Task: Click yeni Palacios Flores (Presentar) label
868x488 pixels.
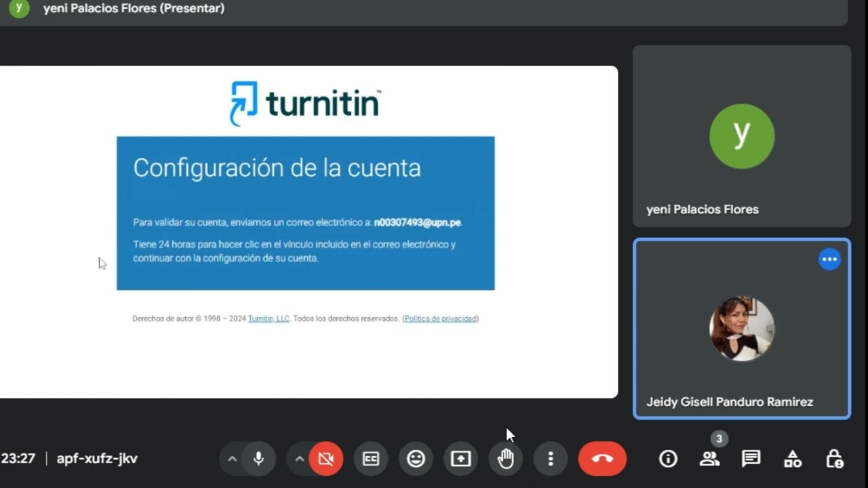Action: point(134,9)
